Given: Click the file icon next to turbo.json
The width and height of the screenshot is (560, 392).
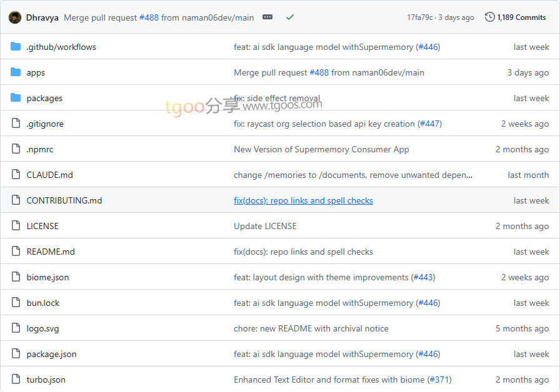Looking at the screenshot, I should [16, 380].
